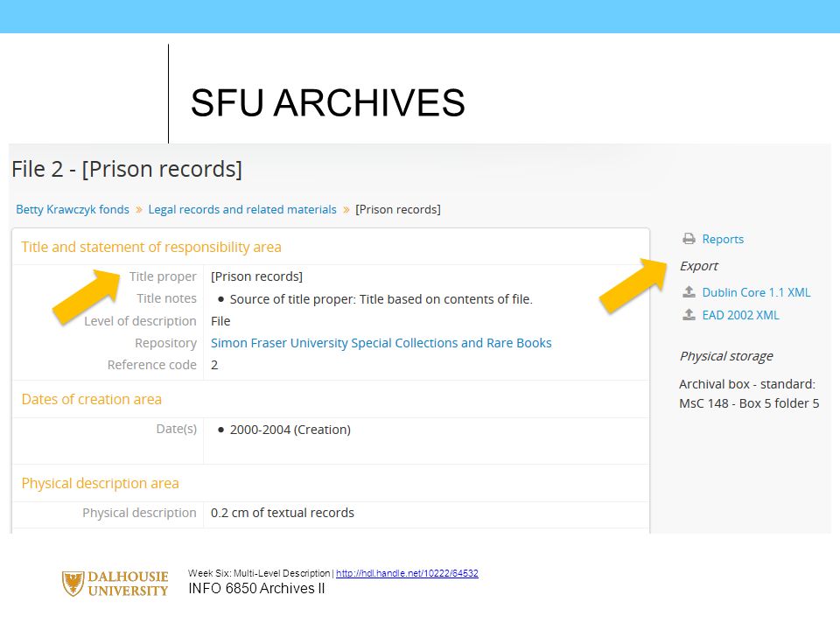Open Betty Krawczyk fonds breadcrumb
840x630 pixels.
pos(73,209)
